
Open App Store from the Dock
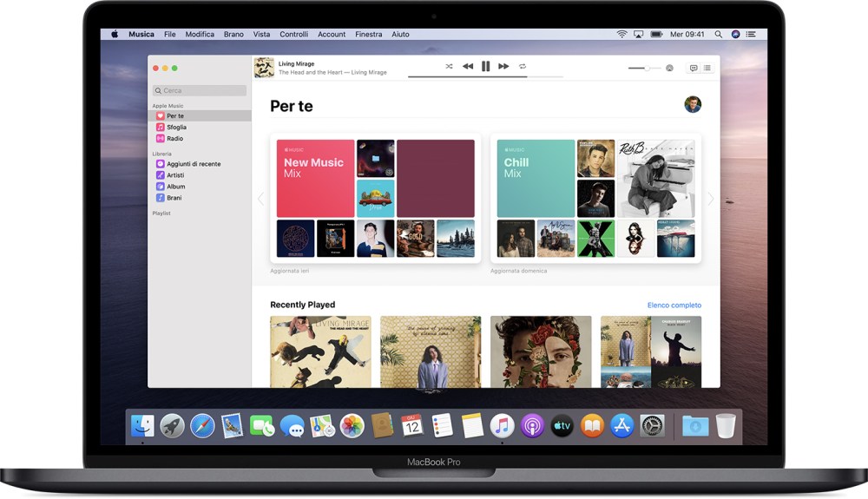[x=621, y=426]
